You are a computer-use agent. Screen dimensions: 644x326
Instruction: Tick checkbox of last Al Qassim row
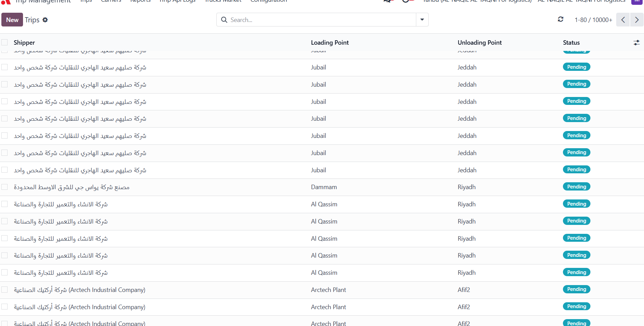[4, 272]
